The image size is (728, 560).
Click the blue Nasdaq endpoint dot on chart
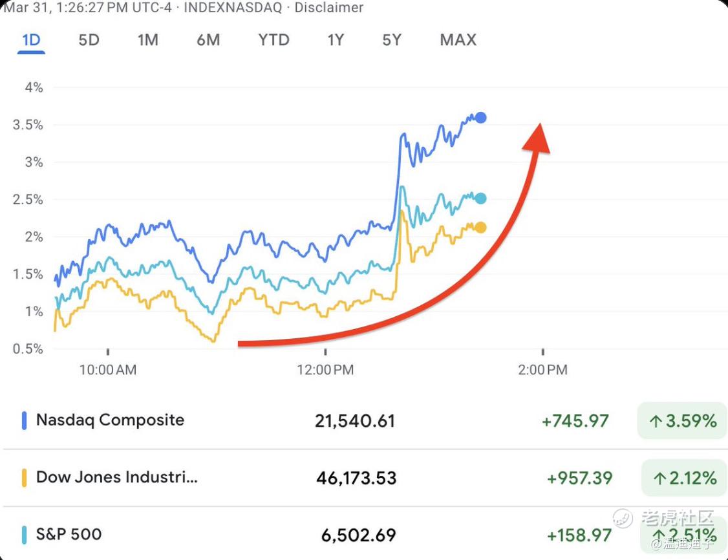point(480,118)
